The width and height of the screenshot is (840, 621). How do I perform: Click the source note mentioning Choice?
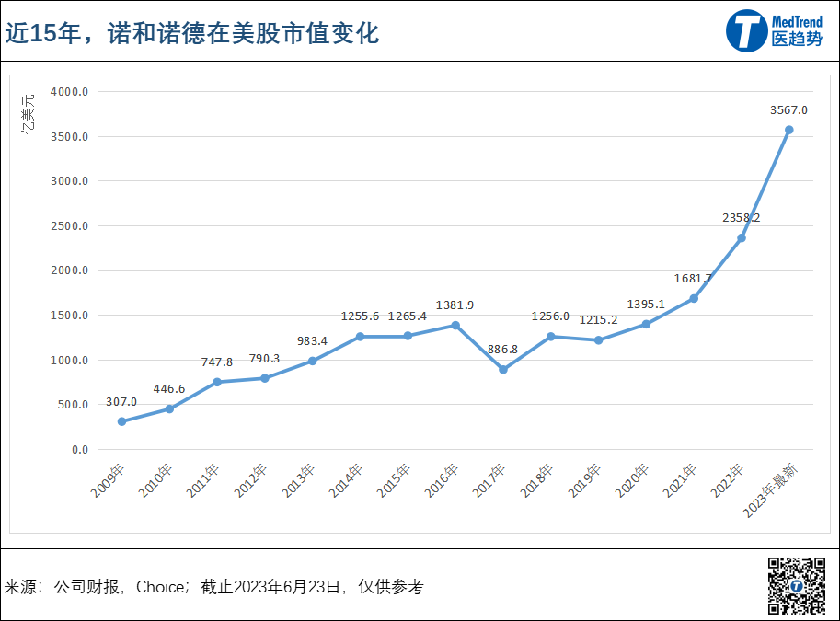pyautogui.click(x=213, y=587)
